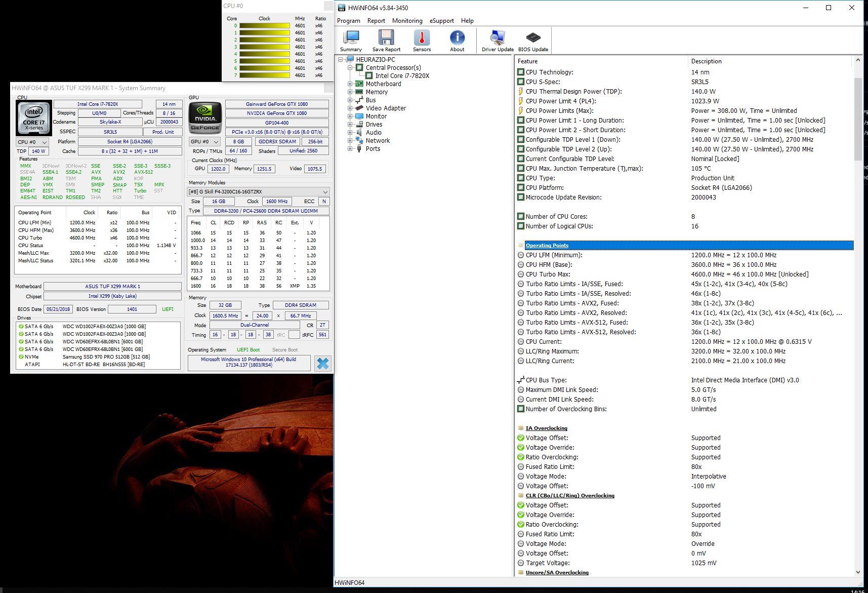The height and width of the screenshot is (593, 868).
Task: Launch the BIOS Update tool
Action: tap(533, 41)
